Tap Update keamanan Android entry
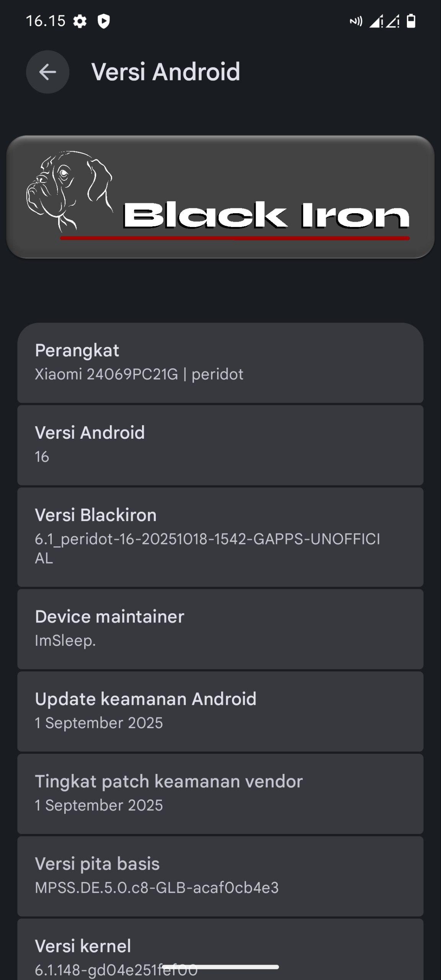 (220, 710)
